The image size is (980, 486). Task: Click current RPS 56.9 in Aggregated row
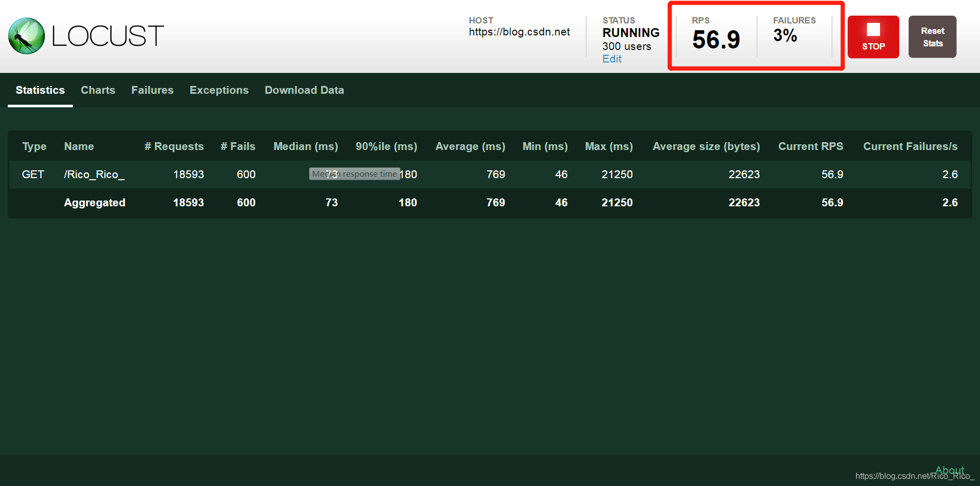click(x=833, y=203)
